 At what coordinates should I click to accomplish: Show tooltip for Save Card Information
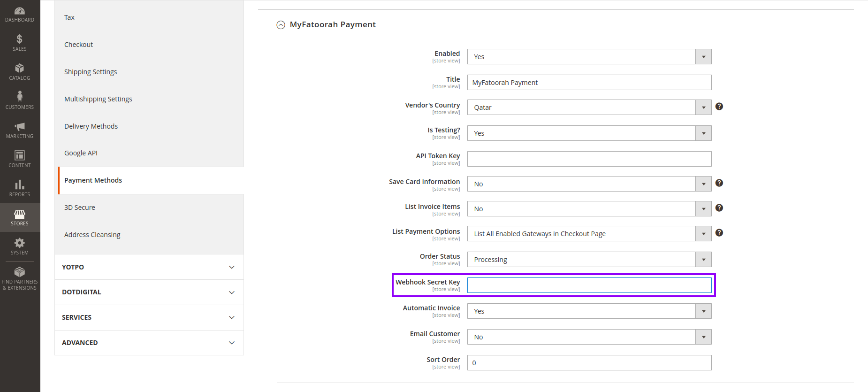719,183
